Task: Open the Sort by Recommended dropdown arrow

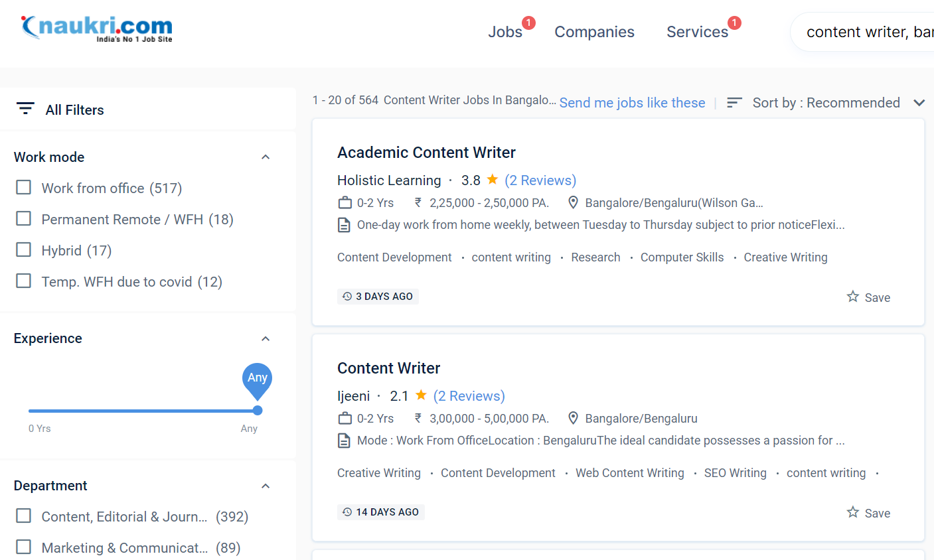Action: click(919, 103)
